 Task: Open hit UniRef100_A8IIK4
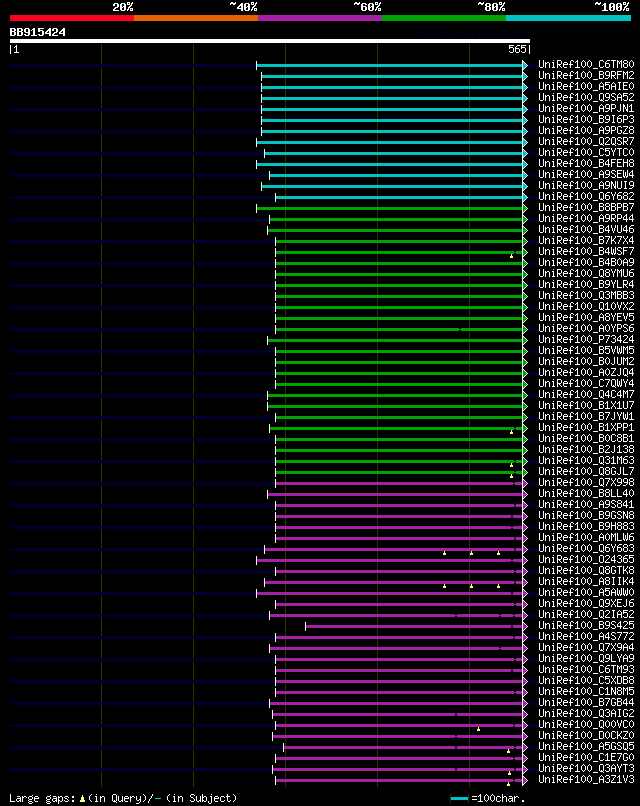(586, 582)
